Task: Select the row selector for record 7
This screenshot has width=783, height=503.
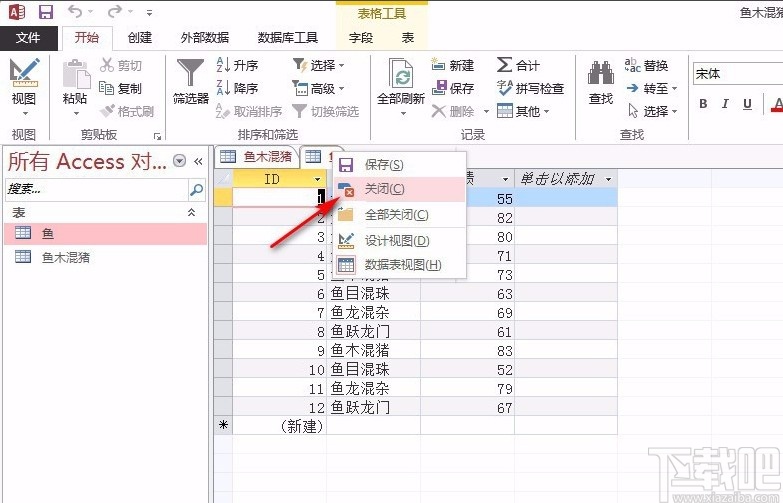Action: point(223,313)
